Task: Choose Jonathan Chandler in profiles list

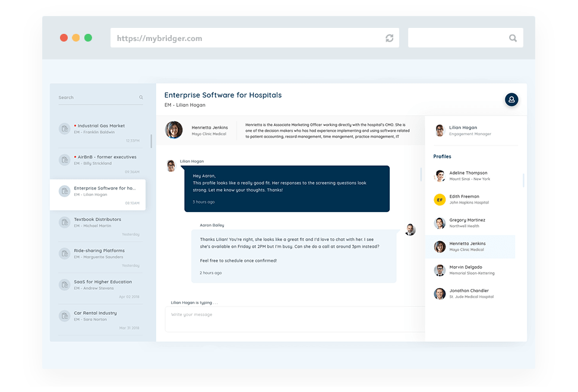Action: tap(469, 293)
